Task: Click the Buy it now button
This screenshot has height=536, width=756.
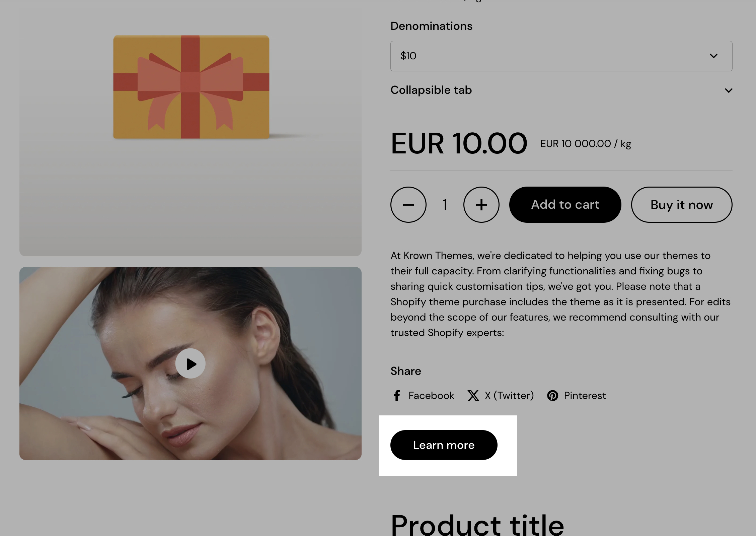Action: tap(682, 205)
